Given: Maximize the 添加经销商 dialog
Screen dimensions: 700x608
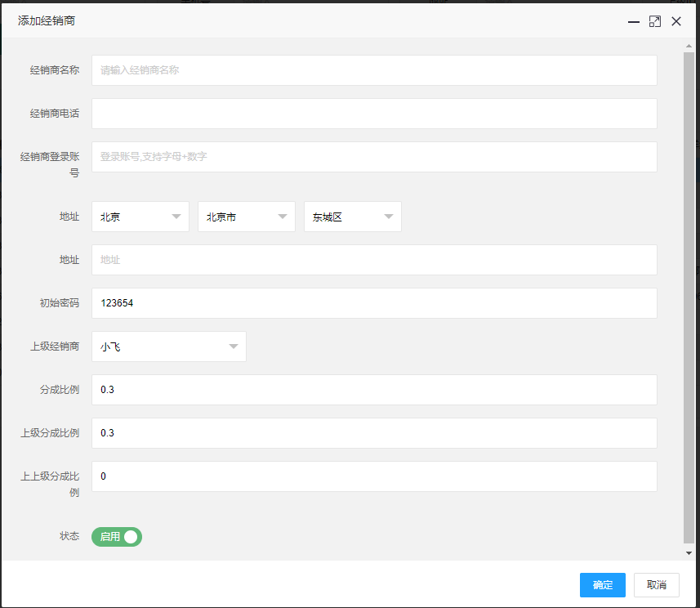Looking at the screenshot, I should [655, 21].
